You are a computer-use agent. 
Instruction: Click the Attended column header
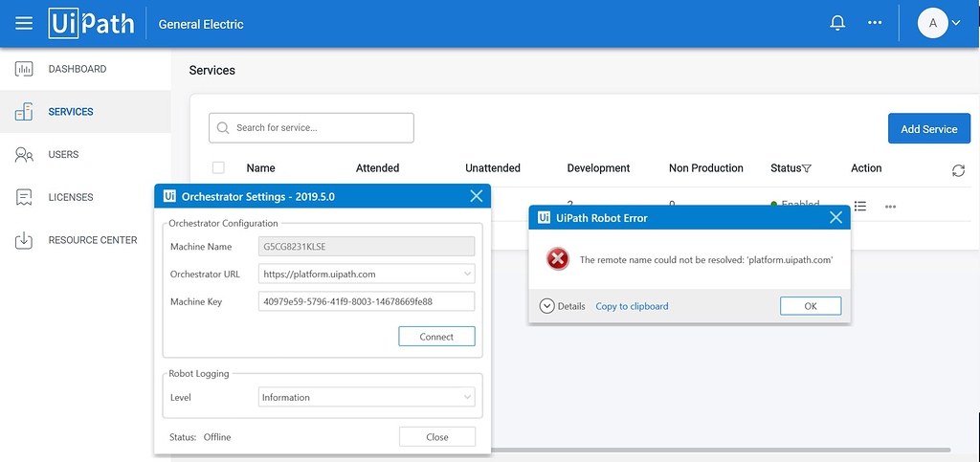point(377,168)
